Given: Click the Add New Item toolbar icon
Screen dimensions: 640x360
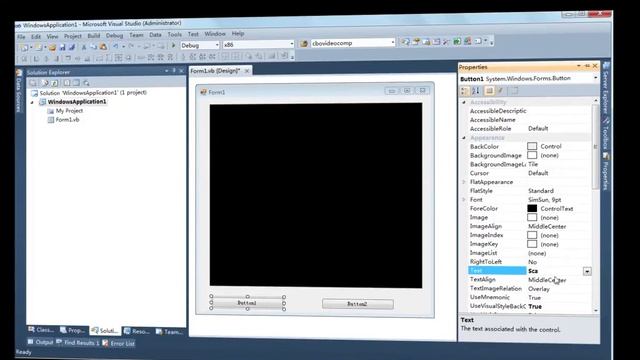Looking at the screenshot, I should [39, 48].
